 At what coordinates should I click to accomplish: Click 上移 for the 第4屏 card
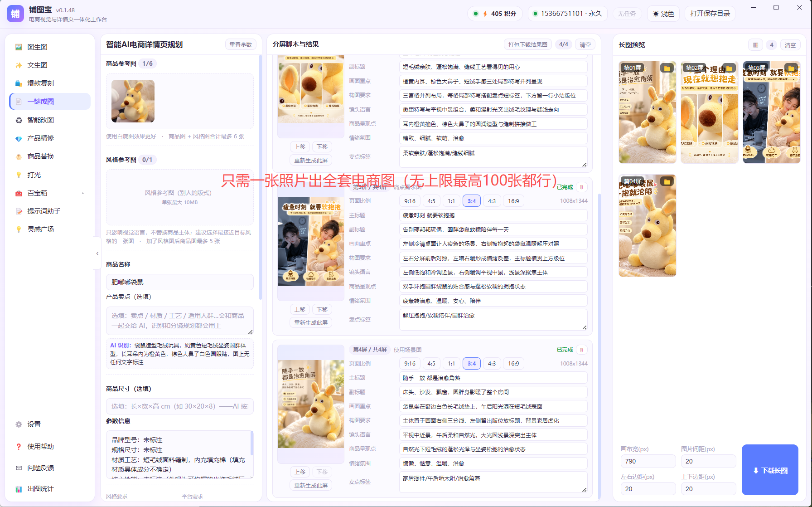[x=300, y=472]
